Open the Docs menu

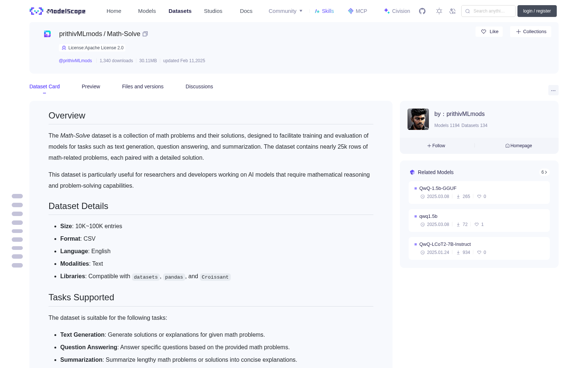246,11
